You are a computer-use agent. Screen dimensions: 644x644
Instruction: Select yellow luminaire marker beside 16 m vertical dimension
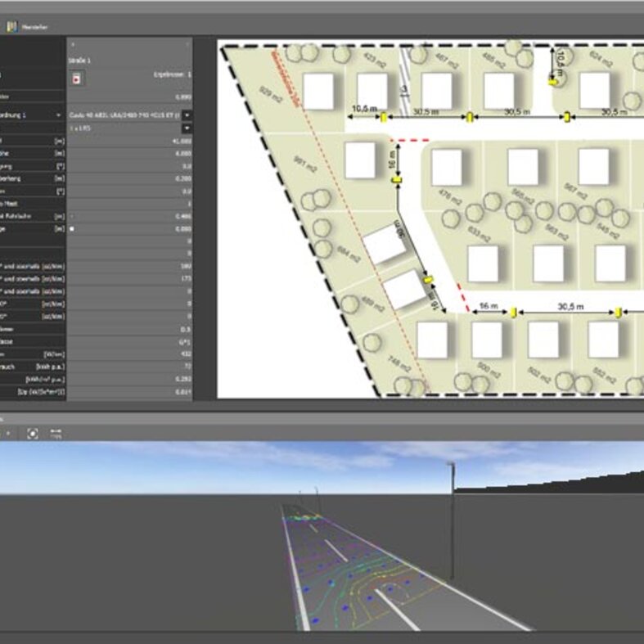pos(396,179)
